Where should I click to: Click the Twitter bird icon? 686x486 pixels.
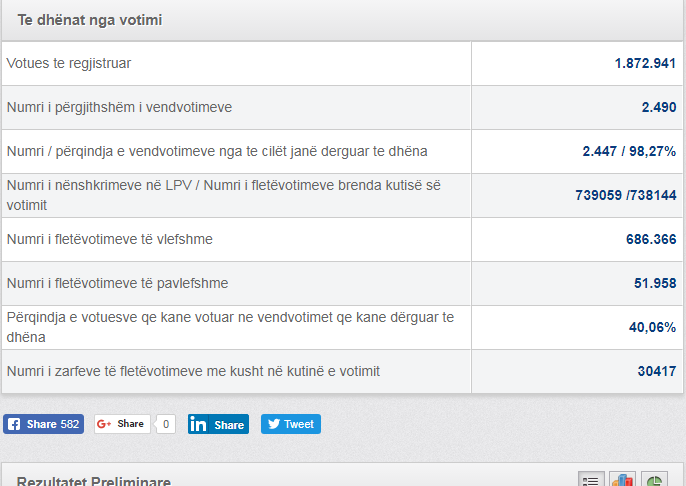(x=274, y=424)
